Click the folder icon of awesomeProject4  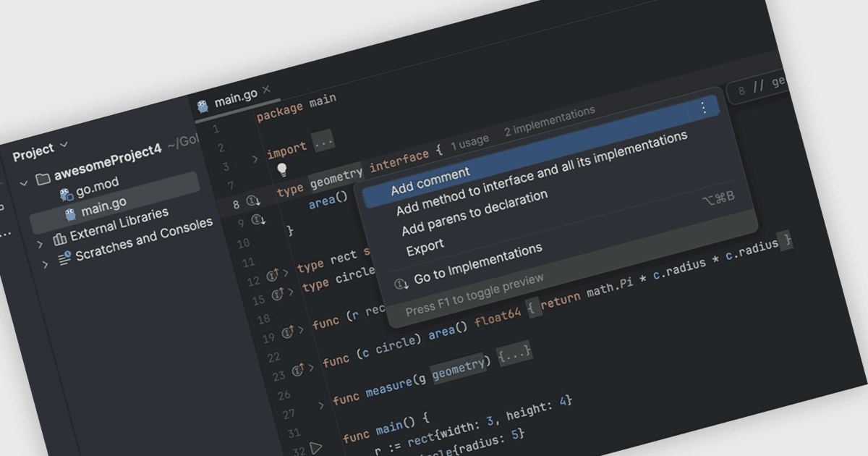43,177
